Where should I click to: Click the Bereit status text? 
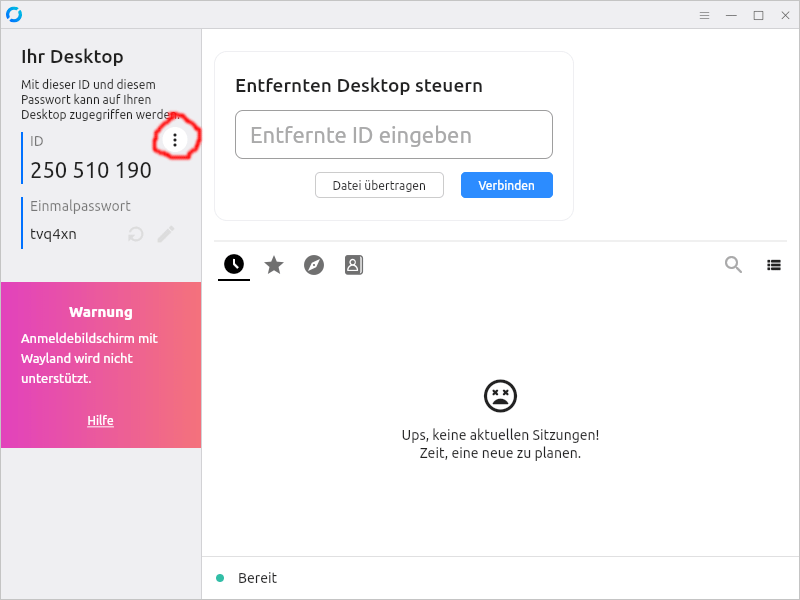tap(257, 578)
